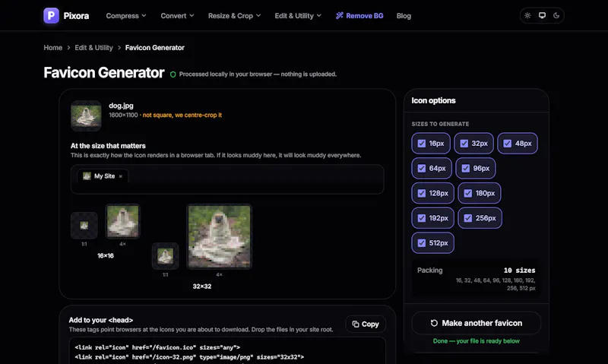Open the Blog page
Image resolution: width=608 pixels, height=364 pixels.
click(404, 16)
